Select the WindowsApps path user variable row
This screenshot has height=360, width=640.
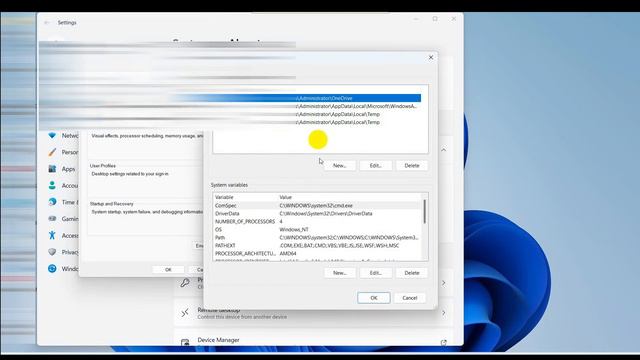(x=318, y=106)
